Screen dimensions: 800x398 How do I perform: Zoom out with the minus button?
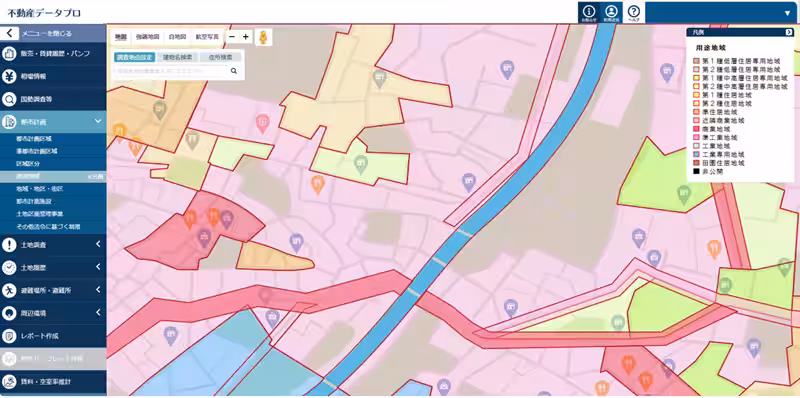tap(232, 37)
